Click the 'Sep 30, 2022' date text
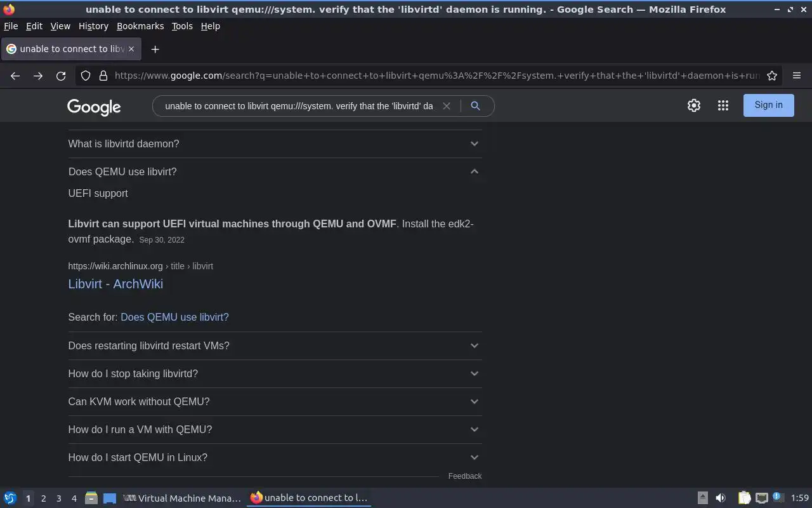The width and height of the screenshot is (812, 508). (162, 240)
